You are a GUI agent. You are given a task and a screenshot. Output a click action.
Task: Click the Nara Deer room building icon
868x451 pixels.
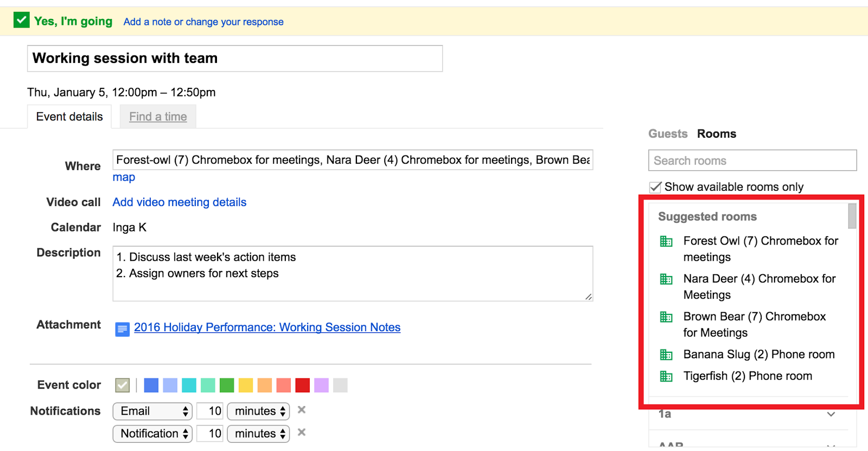coord(666,279)
